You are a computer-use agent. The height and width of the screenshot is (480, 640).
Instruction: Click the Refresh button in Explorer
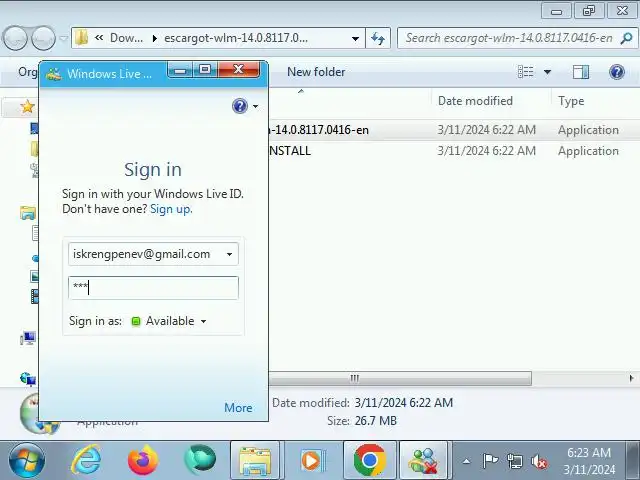pyautogui.click(x=378, y=38)
